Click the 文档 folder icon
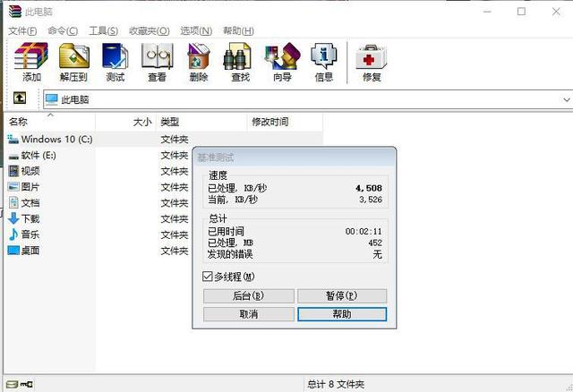 [13, 202]
